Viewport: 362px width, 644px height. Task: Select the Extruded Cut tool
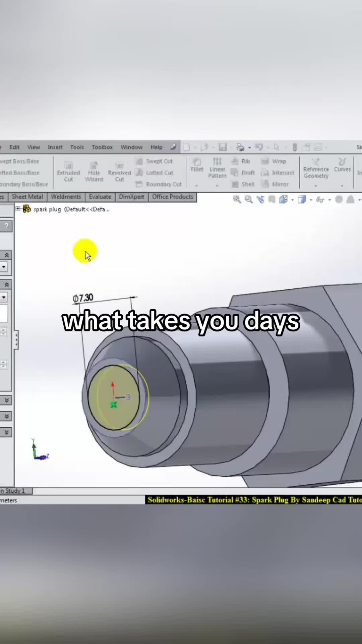(x=68, y=172)
